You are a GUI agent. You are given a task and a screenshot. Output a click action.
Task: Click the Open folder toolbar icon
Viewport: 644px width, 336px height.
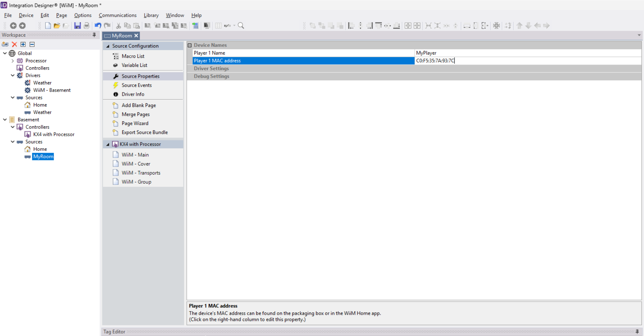(57, 26)
